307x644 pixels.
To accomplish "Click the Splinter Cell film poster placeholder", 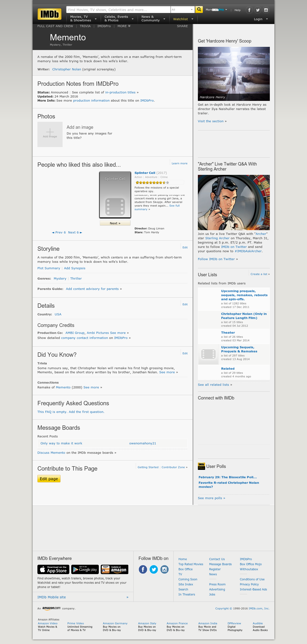I will (x=115, y=195).
